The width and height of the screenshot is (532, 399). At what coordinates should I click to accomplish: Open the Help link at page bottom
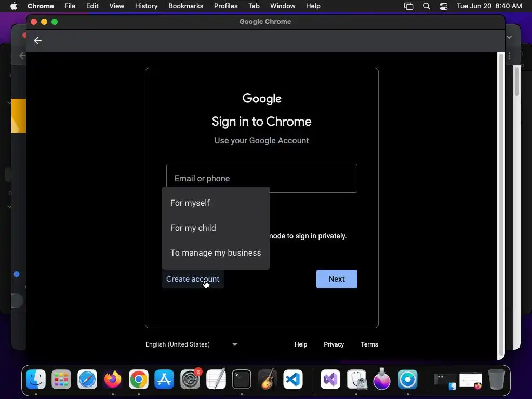(301, 344)
